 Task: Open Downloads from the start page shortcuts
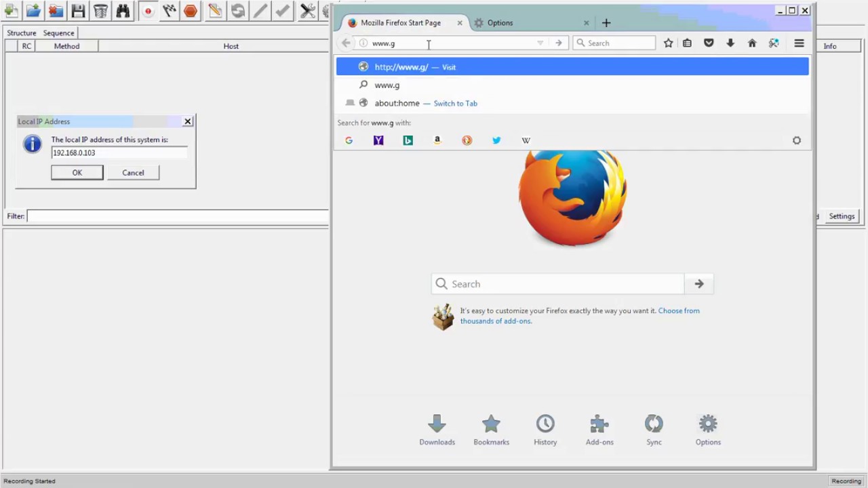(x=437, y=430)
